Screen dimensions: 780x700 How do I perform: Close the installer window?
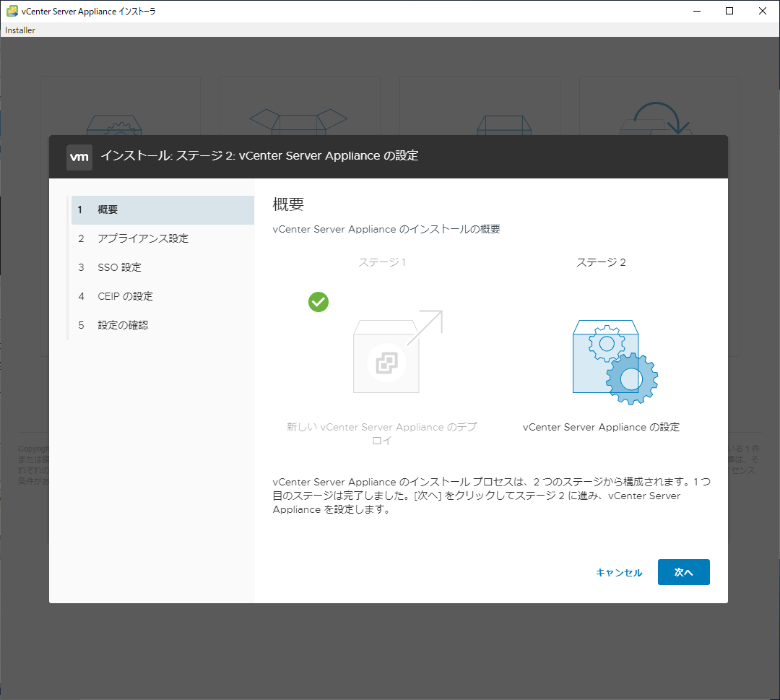click(762, 11)
